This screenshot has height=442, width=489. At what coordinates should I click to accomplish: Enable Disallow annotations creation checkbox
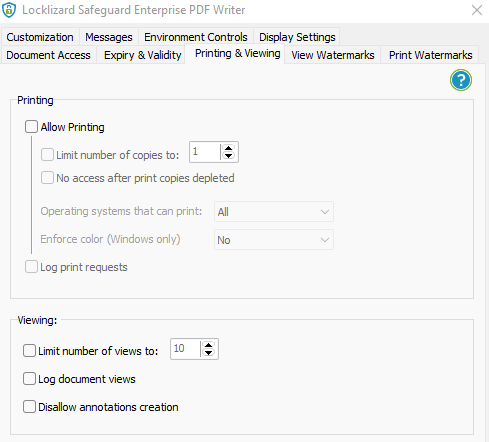pyautogui.click(x=29, y=407)
